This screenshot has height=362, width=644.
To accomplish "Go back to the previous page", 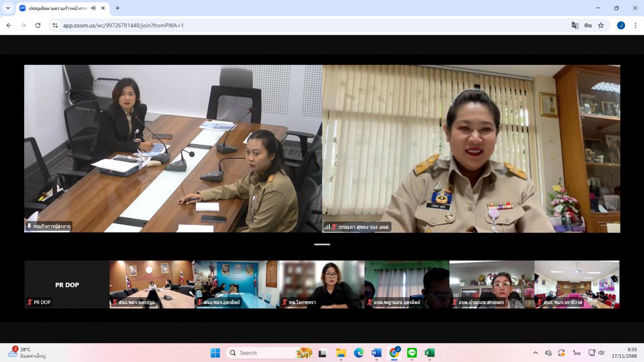I will pyautogui.click(x=9, y=25).
